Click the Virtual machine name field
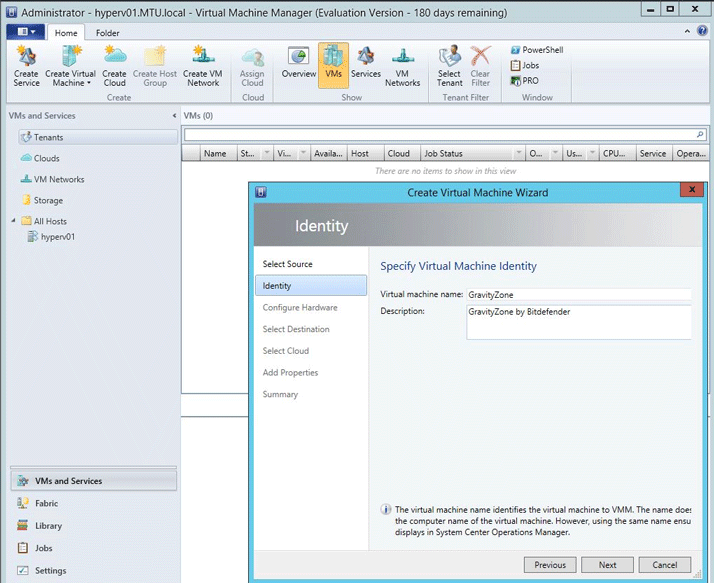Image resolution: width=714 pixels, height=583 pixels. point(578,295)
